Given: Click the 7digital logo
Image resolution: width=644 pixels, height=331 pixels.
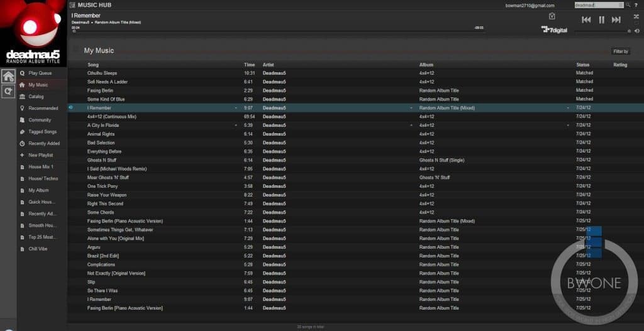Looking at the screenshot, I should (554, 30).
